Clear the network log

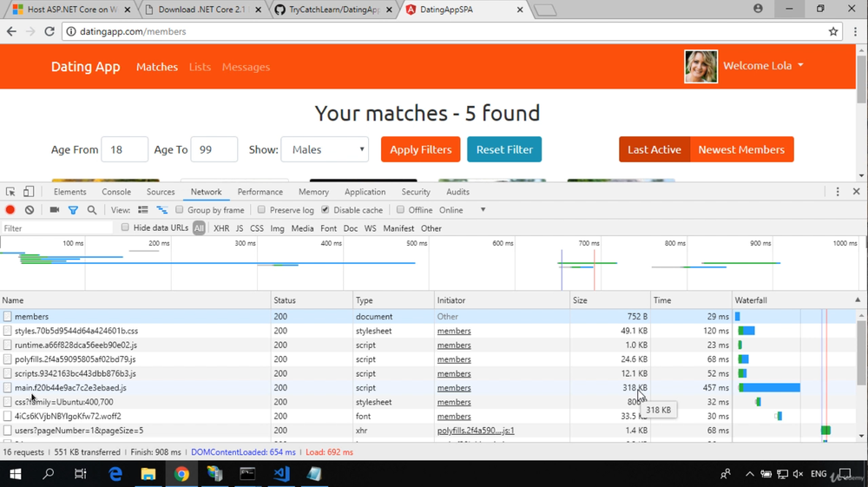pos(30,210)
